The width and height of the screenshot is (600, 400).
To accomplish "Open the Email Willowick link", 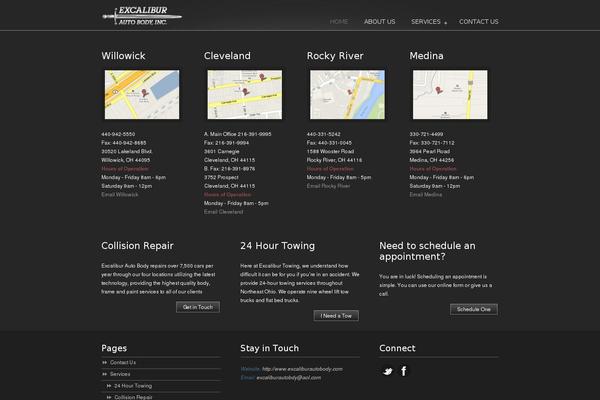I will pos(120,194).
